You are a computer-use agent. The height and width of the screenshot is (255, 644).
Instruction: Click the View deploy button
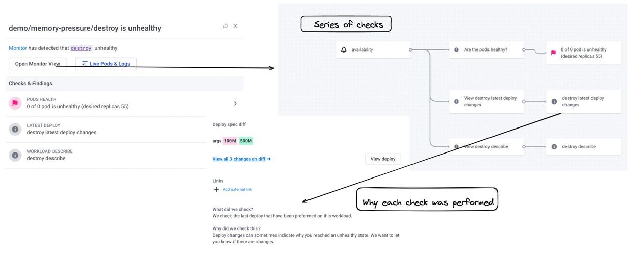coord(383,159)
